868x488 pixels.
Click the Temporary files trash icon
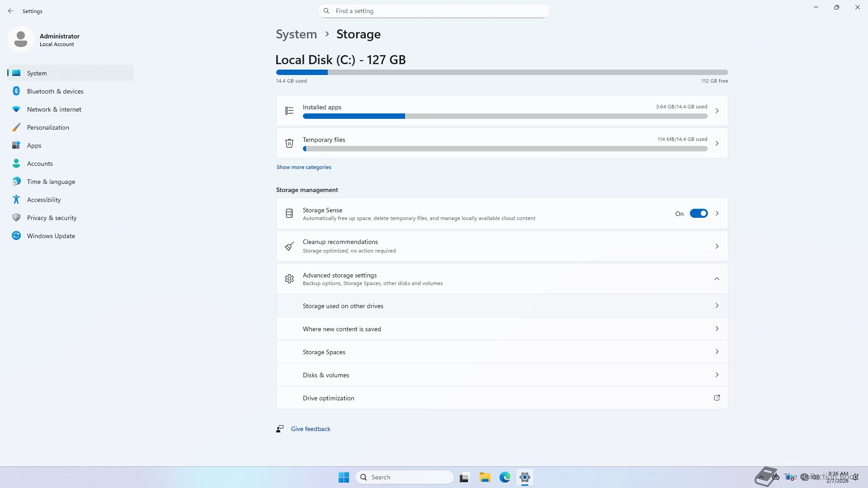tap(289, 143)
